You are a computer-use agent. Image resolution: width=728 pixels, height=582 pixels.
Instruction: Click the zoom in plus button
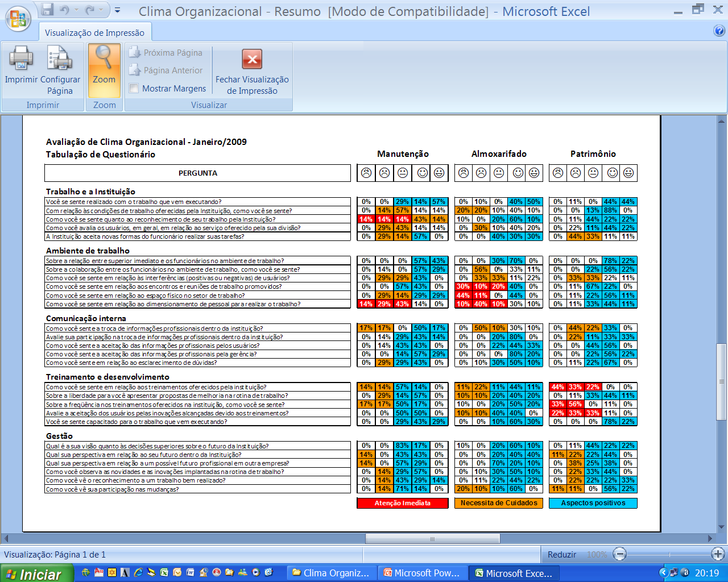coord(718,554)
